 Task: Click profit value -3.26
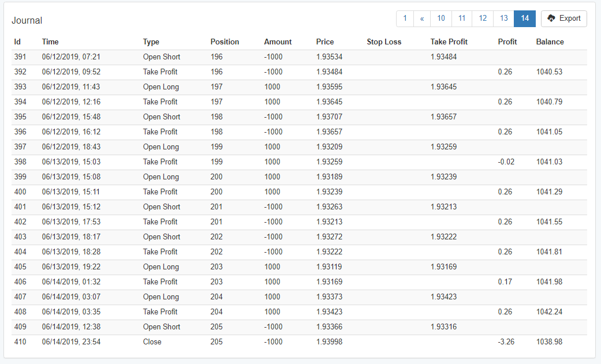[506, 342]
